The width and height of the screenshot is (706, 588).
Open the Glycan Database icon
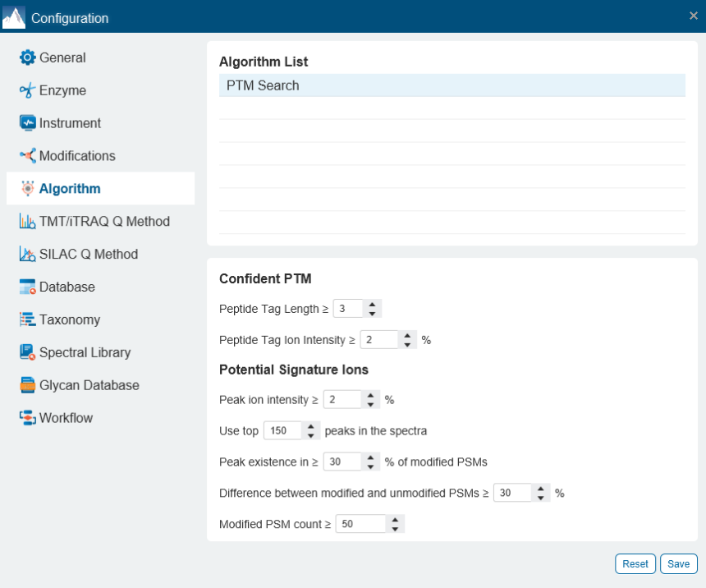click(29, 385)
